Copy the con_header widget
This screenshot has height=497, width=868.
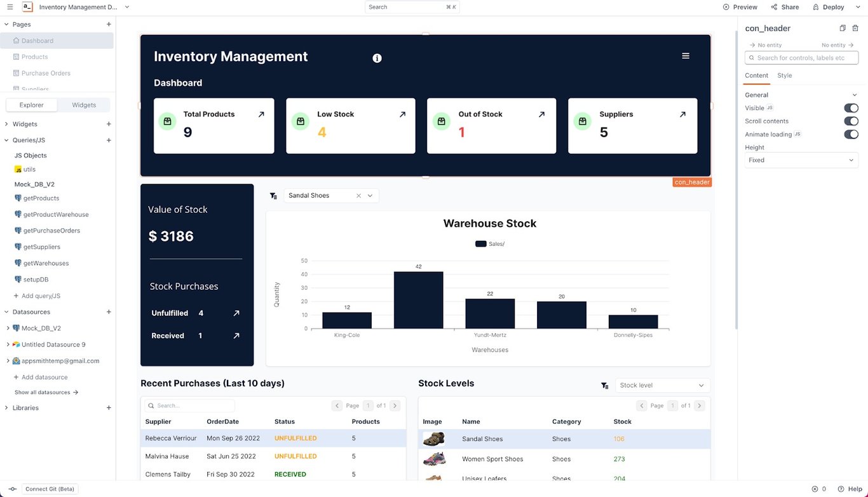843,28
